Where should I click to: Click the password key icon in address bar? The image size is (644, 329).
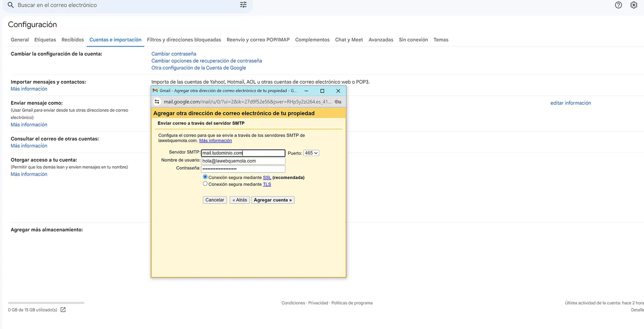pyautogui.click(x=338, y=102)
